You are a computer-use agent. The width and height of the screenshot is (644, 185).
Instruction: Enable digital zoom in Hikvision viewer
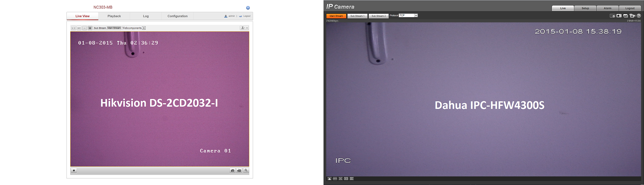246,170
